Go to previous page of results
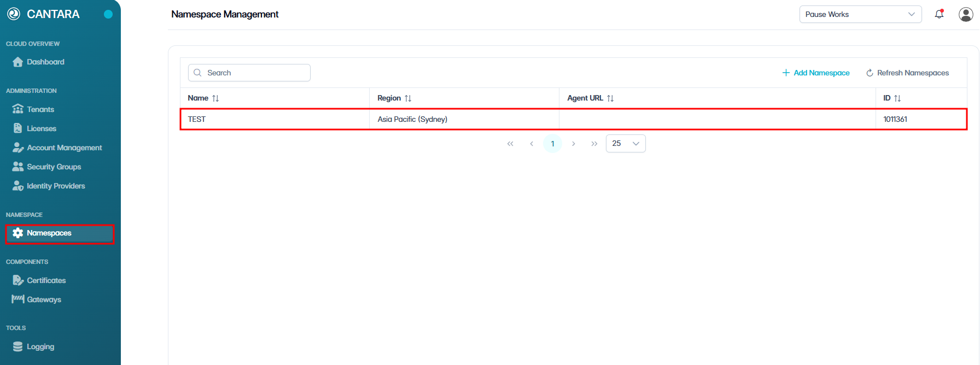 pyautogui.click(x=532, y=144)
